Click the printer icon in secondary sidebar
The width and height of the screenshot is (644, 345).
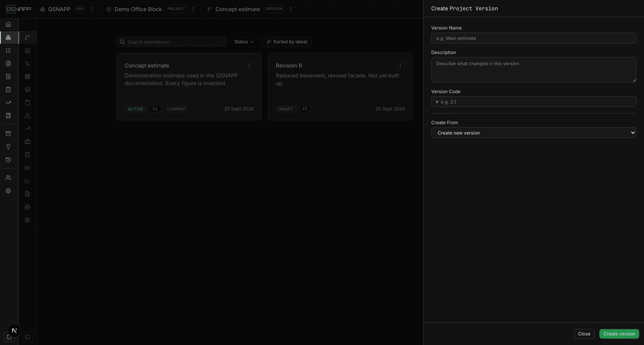[27, 207]
